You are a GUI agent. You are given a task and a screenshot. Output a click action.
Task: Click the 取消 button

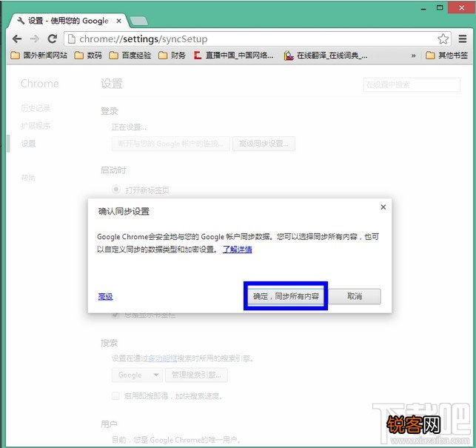click(355, 296)
